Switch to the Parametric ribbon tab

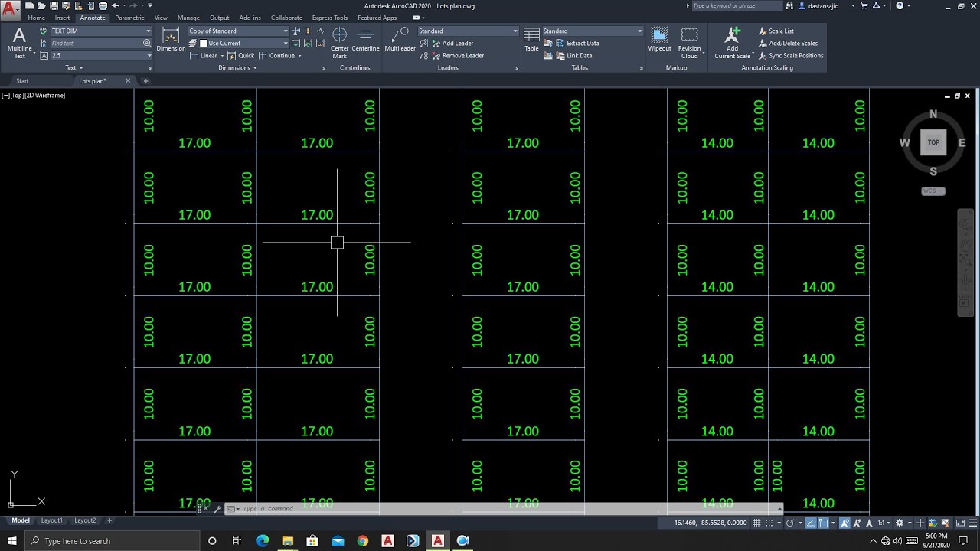[x=129, y=18]
